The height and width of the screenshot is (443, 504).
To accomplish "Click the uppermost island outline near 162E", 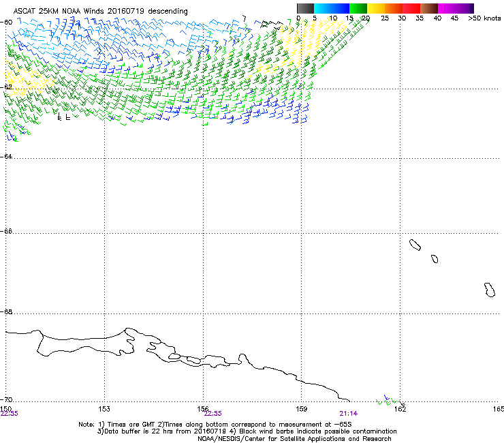I will pos(415,245).
